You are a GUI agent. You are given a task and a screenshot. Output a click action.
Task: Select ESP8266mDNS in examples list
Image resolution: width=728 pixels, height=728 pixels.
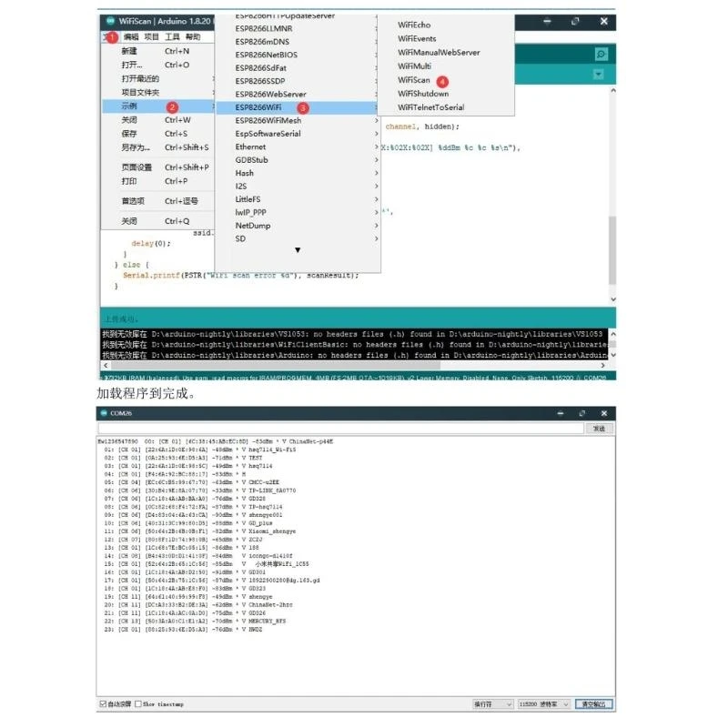pos(298,42)
